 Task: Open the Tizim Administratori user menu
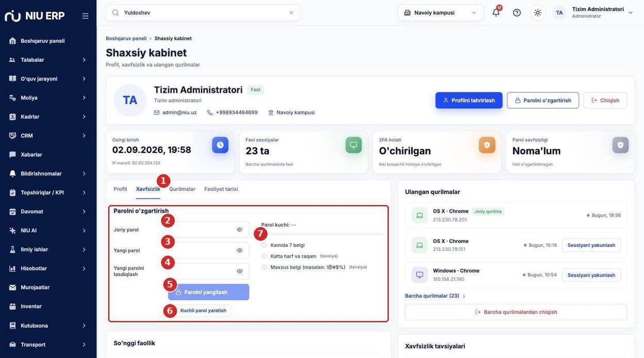(x=602, y=12)
